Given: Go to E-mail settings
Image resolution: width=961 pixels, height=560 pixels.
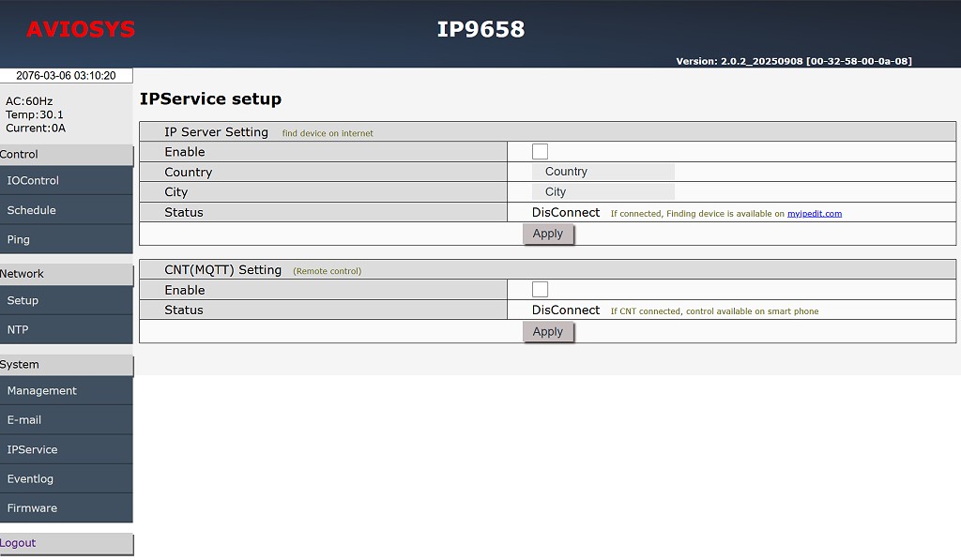Looking at the screenshot, I should [x=66, y=420].
